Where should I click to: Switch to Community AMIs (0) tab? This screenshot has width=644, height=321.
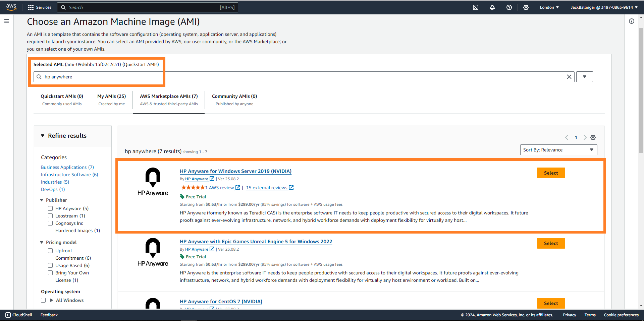[234, 100]
